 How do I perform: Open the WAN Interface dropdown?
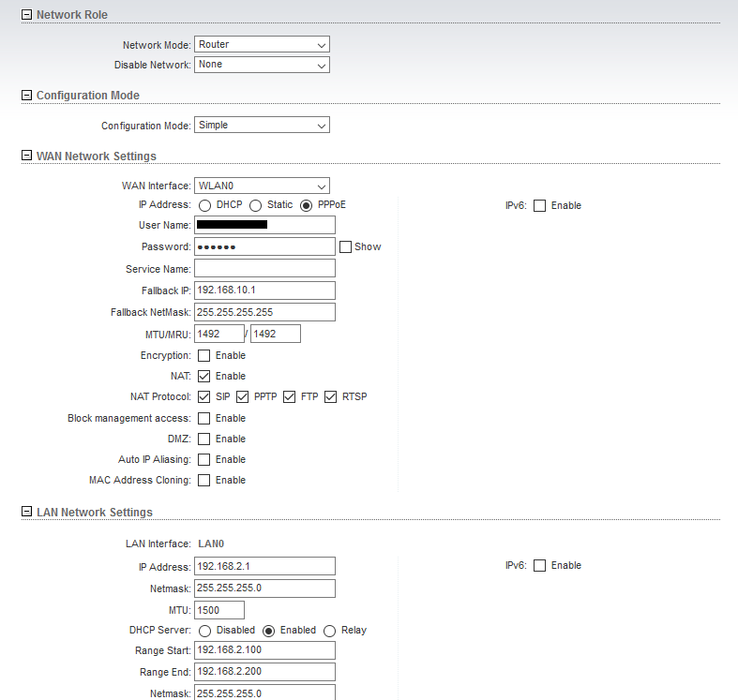point(262,186)
